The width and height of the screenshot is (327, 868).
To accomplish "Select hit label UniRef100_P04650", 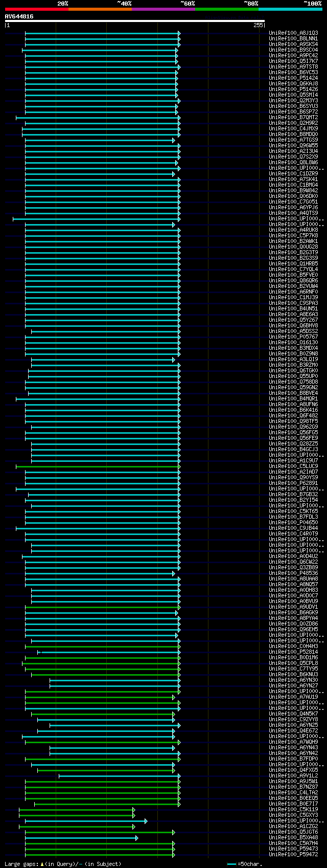I will pyautogui.click(x=293, y=523).
